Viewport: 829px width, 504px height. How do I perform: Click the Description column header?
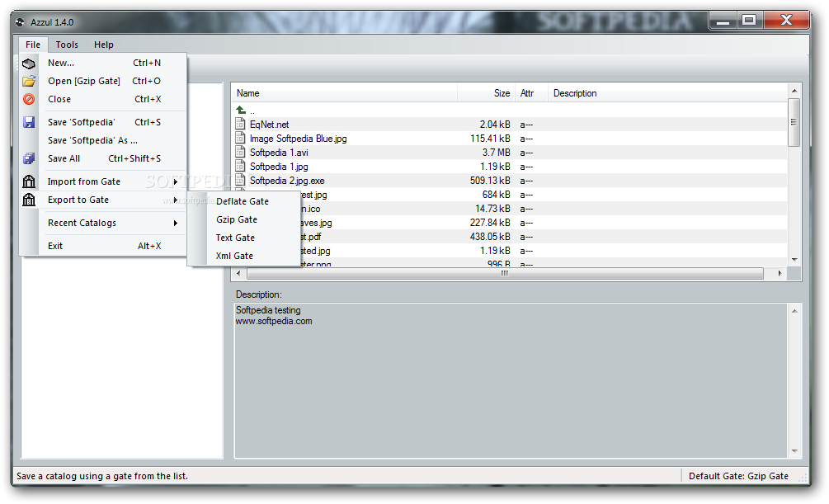[668, 93]
